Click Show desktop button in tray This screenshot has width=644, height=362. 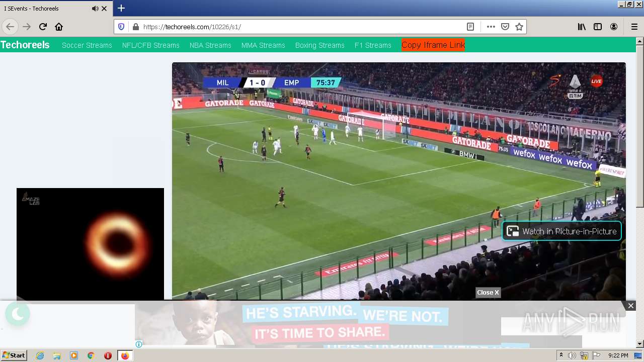(x=638, y=355)
